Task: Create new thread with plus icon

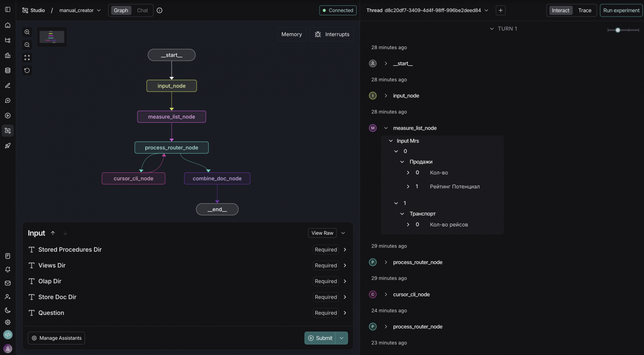Action: point(500,10)
